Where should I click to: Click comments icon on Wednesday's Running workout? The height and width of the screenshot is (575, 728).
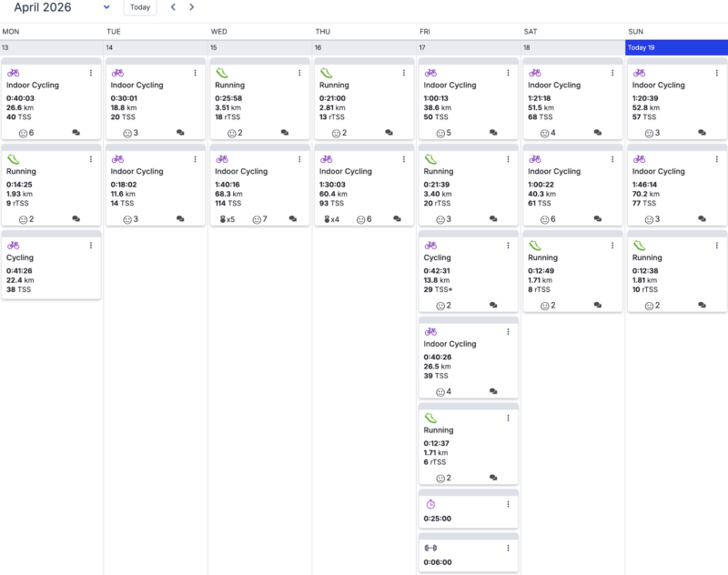tap(285, 133)
